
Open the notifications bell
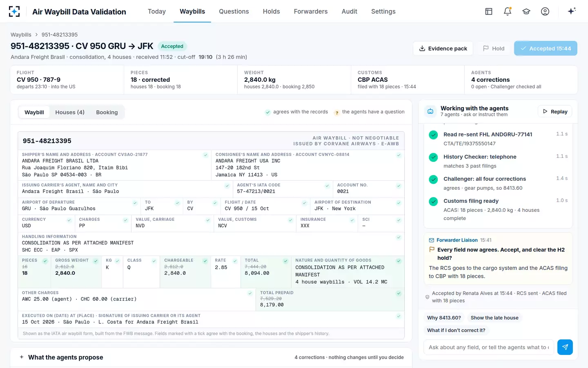click(x=508, y=11)
